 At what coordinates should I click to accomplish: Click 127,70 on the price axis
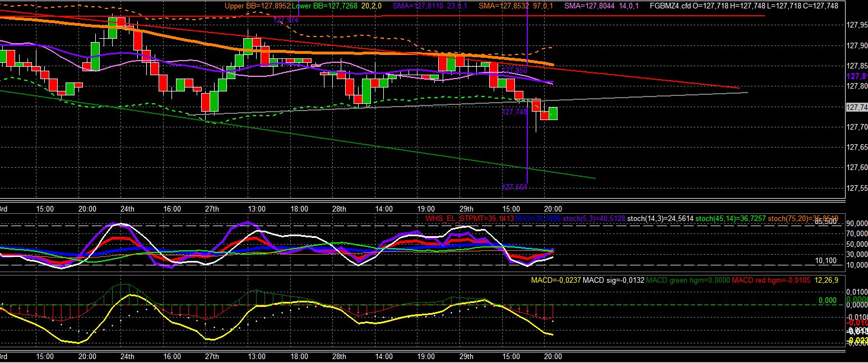click(857, 127)
